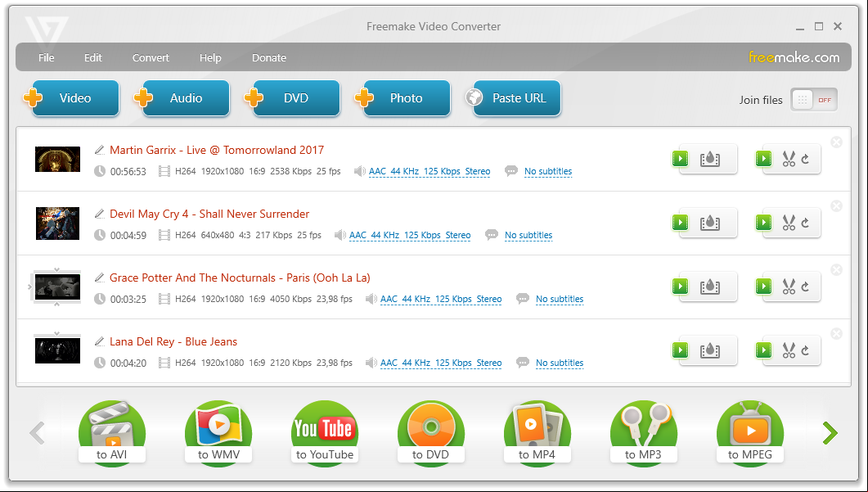Screen dimensions: 868x492
Task: Open the Edit menu
Action: tap(93, 57)
